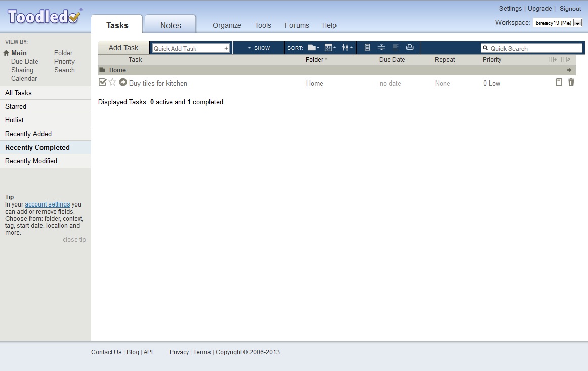The width and height of the screenshot is (588, 371).
Task: Star the Buy tiles for kitchen task
Action: (112, 82)
